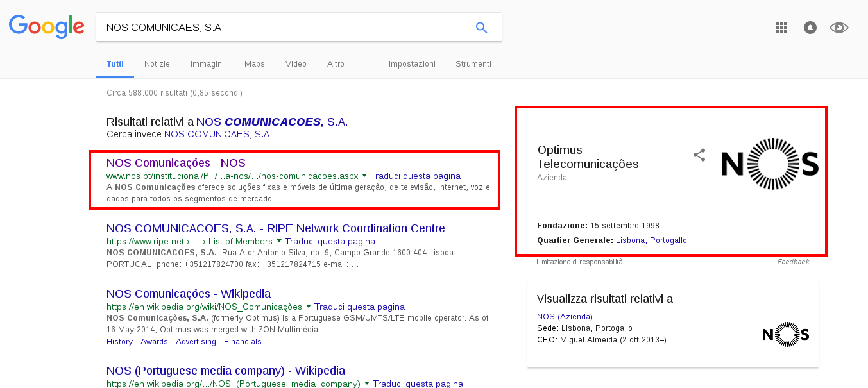Click the 'Fondazione: 15 settembre 1998' text

click(598, 226)
